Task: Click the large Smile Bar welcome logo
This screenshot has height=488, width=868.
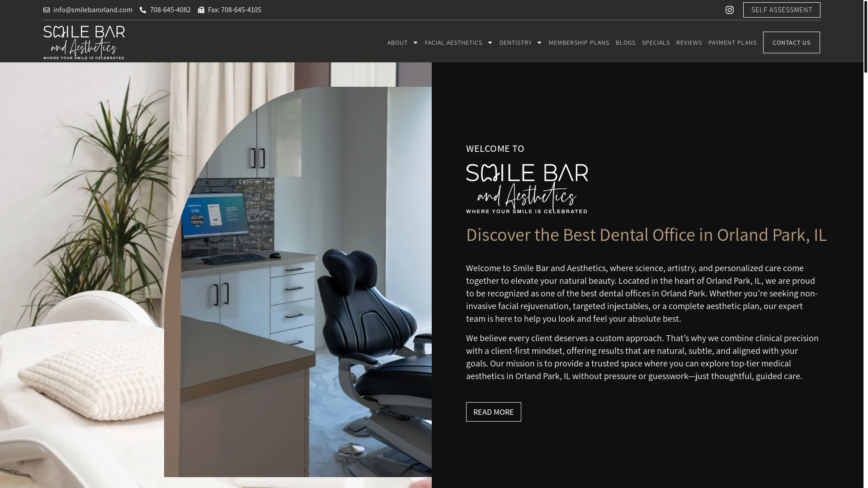Action: point(527,188)
